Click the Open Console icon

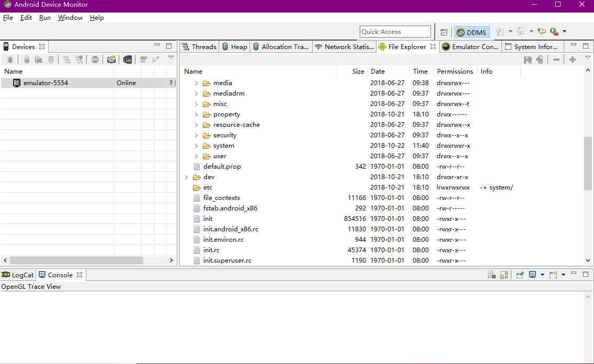point(553,275)
